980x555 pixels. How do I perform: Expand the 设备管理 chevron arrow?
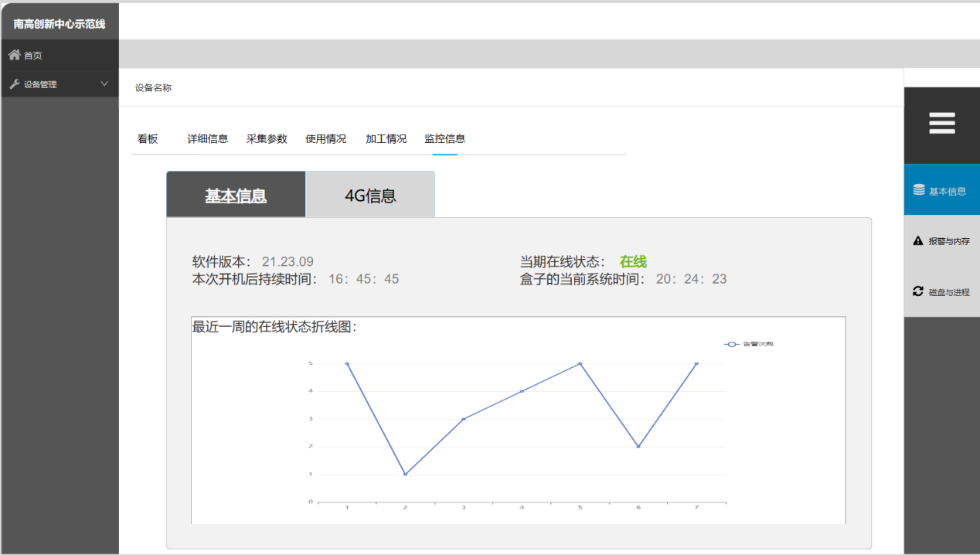pyautogui.click(x=104, y=84)
